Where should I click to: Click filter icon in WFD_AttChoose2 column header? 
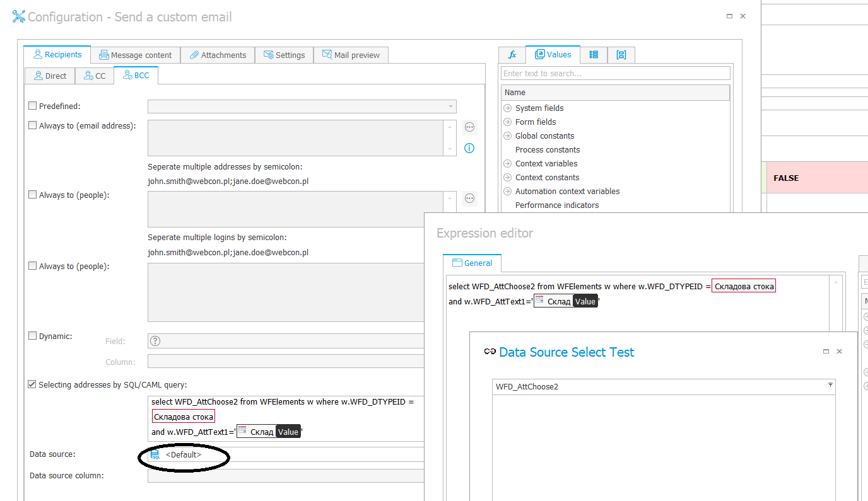pyautogui.click(x=830, y=385)
